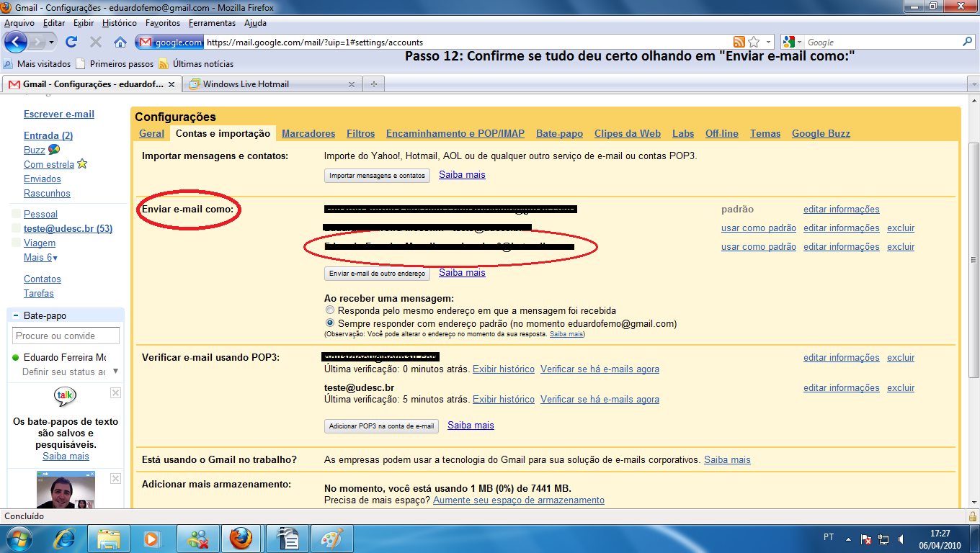980x553 pixels.
Task: Open the Clipes da Web tab
Action: (628, 133)
